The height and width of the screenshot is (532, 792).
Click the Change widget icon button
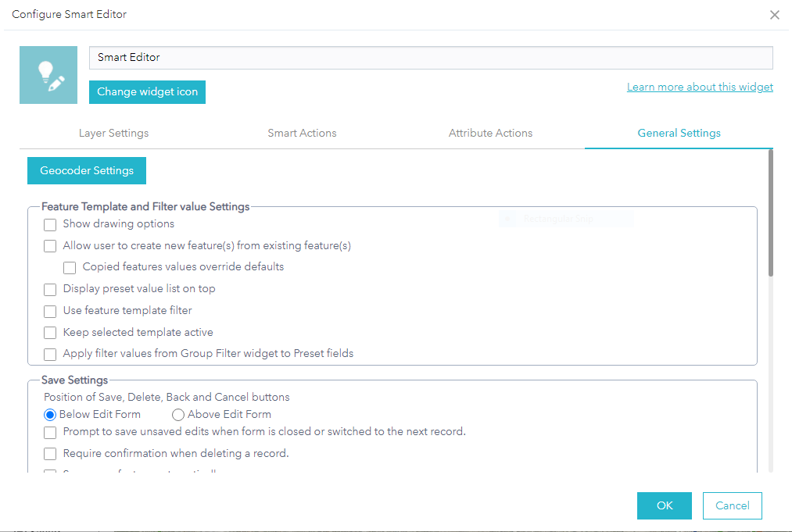point(147,92)
